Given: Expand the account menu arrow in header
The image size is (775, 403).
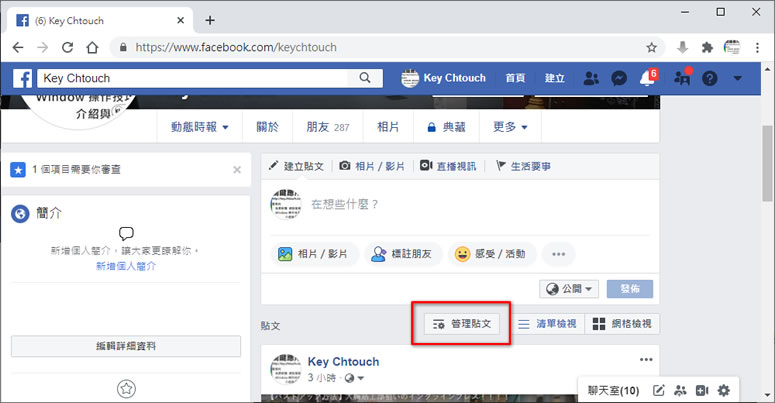Looking at the screenshot, I should click(737, 78).
